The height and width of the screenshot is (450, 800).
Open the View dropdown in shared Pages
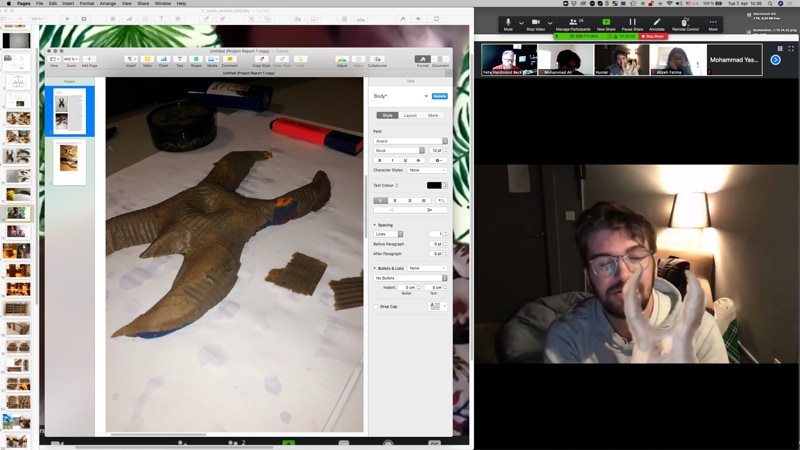tap(54, 61)
